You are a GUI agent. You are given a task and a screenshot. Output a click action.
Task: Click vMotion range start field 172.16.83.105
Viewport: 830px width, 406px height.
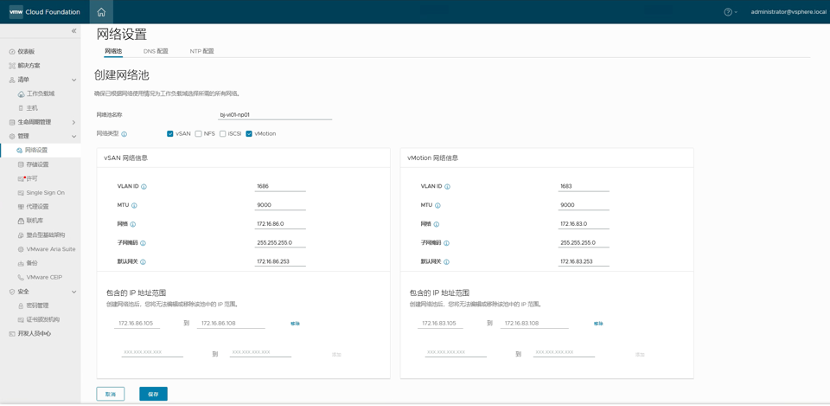[440, 323]
